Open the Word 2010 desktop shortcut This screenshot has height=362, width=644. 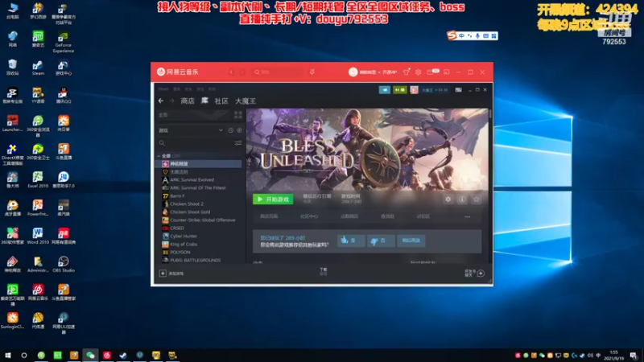coord(38,236)
